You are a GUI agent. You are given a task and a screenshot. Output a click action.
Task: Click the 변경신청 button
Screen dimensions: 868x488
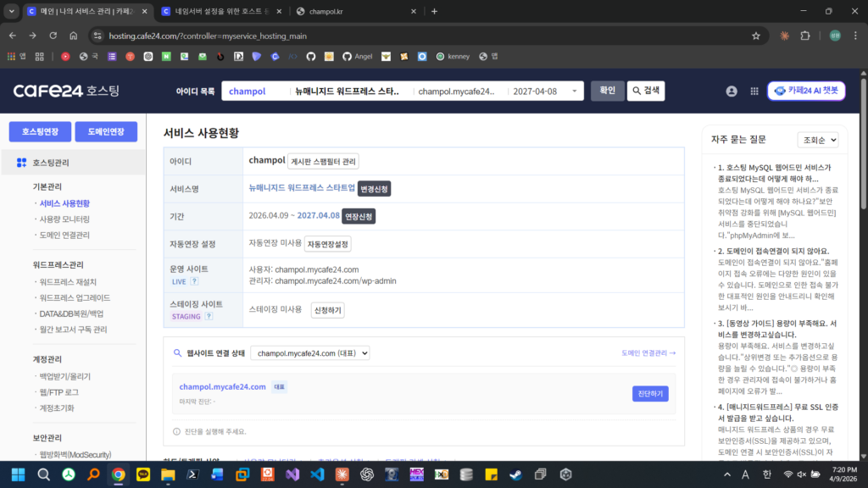[374, 189]
